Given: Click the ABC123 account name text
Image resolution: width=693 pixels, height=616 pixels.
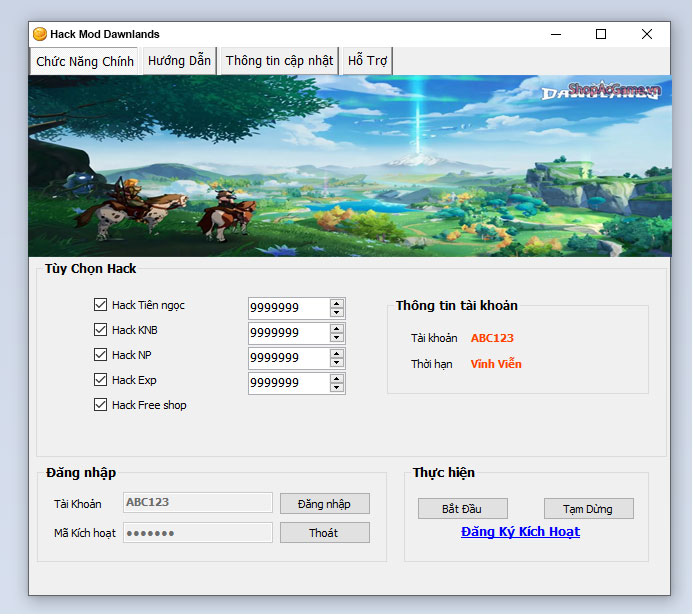Looking at the screenshot, I should (492, 338).
